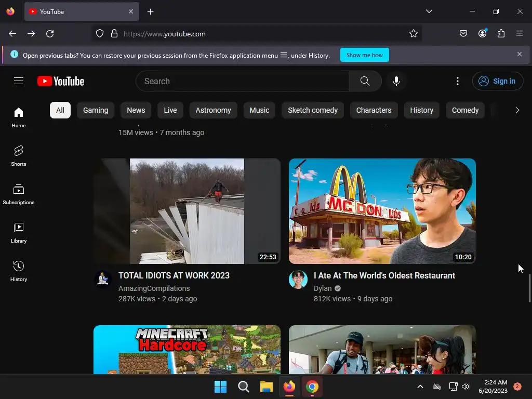Open Save to Pocket button
This screenshot has width=532, height=399.
click(463, 33)
